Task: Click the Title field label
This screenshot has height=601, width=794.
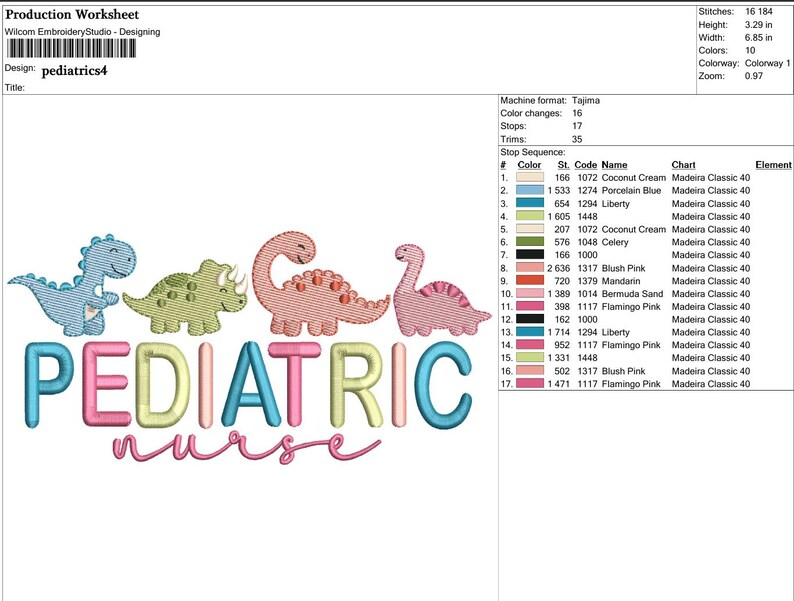Action: coord(15,88)
